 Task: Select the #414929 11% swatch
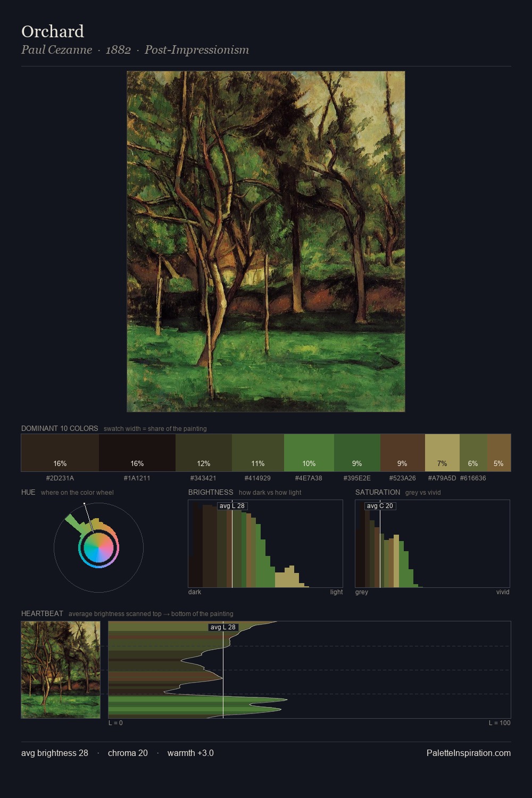coord(258,453)
